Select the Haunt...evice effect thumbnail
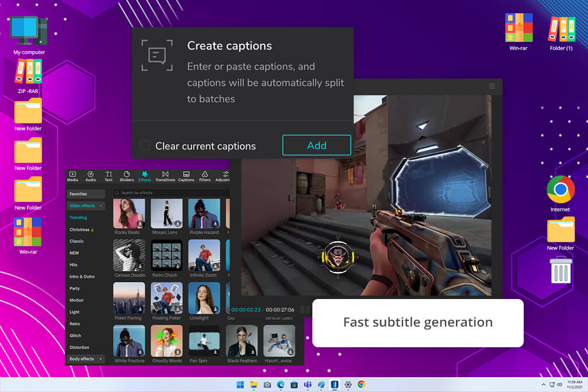The height and width of the screenshot is (392, 588). (279, 341)
